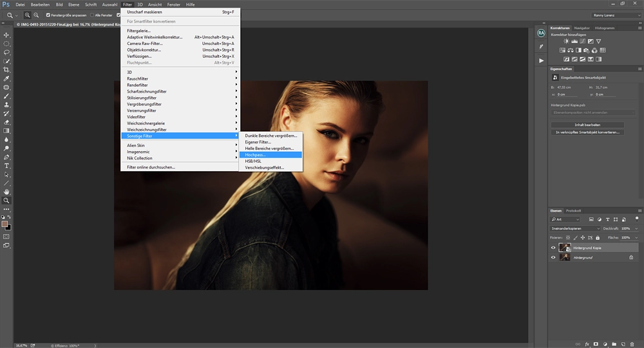Add Photo Filter adjustment
Image resolution: width=644 pixels, height=348 pixels.
tap(587, 50)
